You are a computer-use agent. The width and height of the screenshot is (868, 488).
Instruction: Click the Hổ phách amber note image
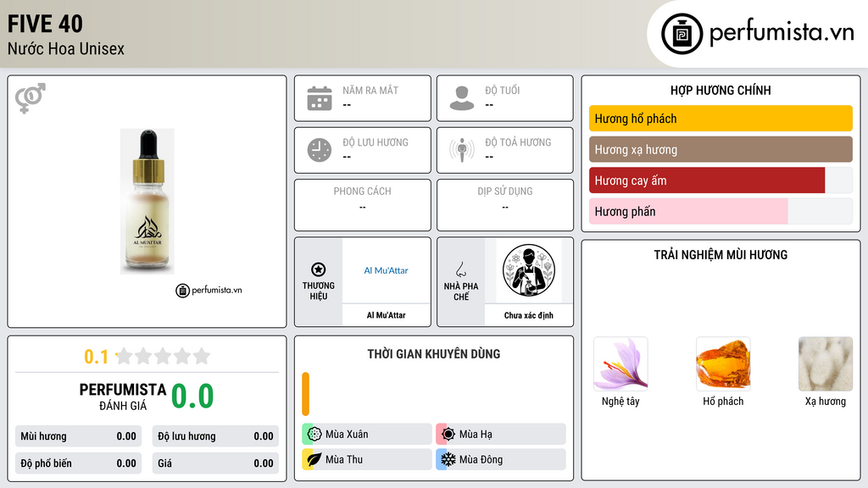723,363
